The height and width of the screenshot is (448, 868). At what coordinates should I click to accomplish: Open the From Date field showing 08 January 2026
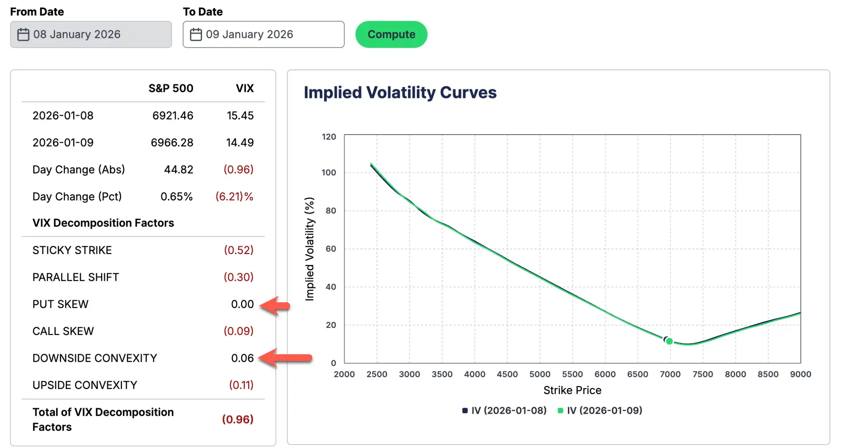[x=91, y=34]
